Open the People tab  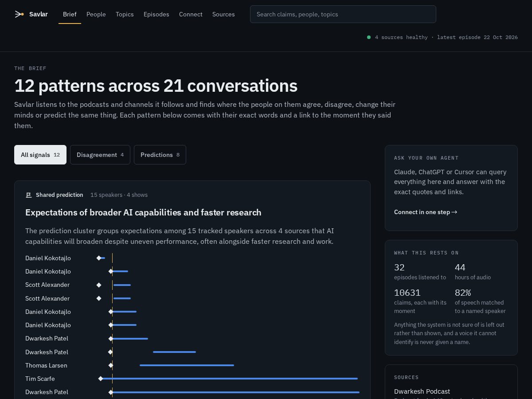pos(96,14)
